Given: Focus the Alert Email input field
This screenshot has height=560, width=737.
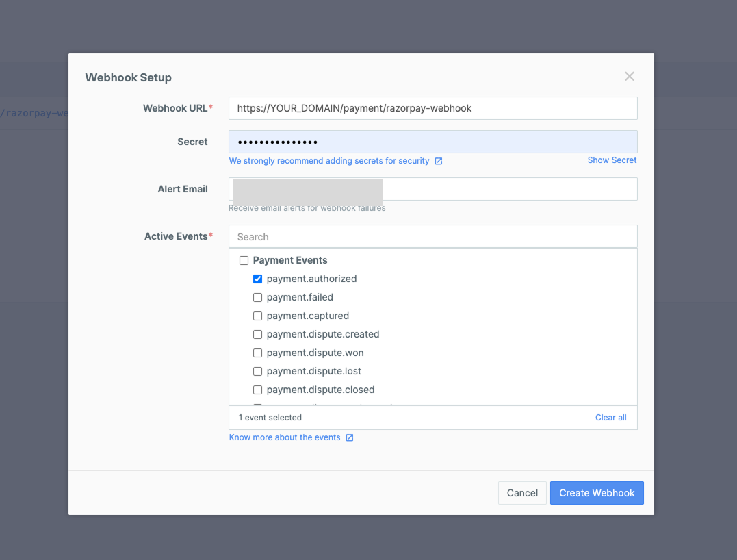Looking at the screenshot, I should coord(433,189).
